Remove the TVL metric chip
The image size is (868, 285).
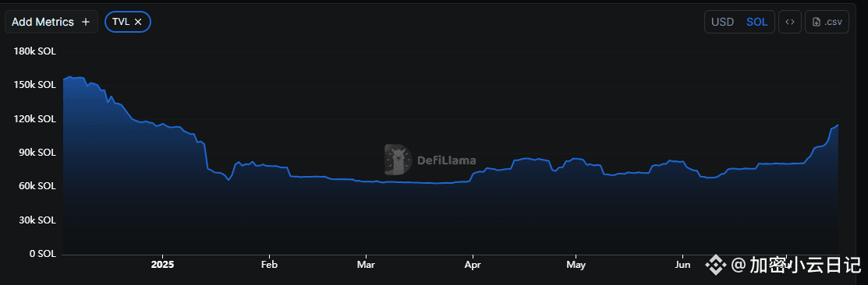(138, 22)
